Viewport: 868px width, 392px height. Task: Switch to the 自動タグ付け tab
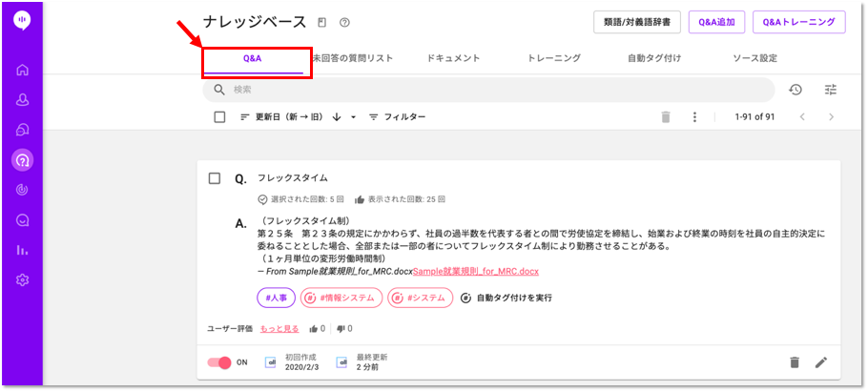tap(654, 58)
